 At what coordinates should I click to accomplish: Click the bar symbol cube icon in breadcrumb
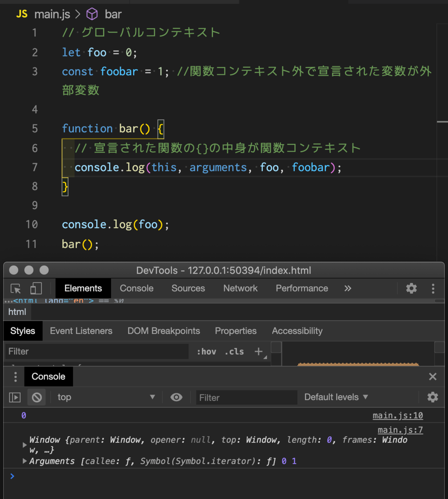92,14
